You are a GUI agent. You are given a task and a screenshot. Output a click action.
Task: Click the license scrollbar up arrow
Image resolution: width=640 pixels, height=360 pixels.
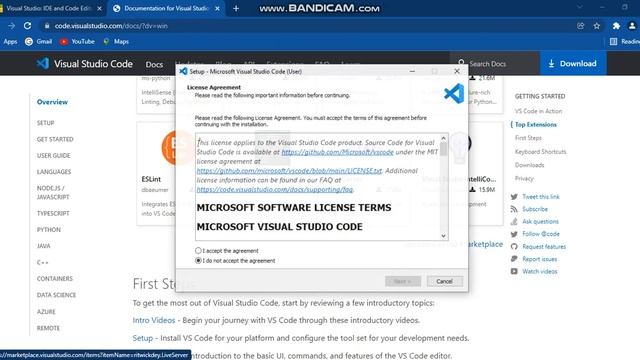coord(443,138)
